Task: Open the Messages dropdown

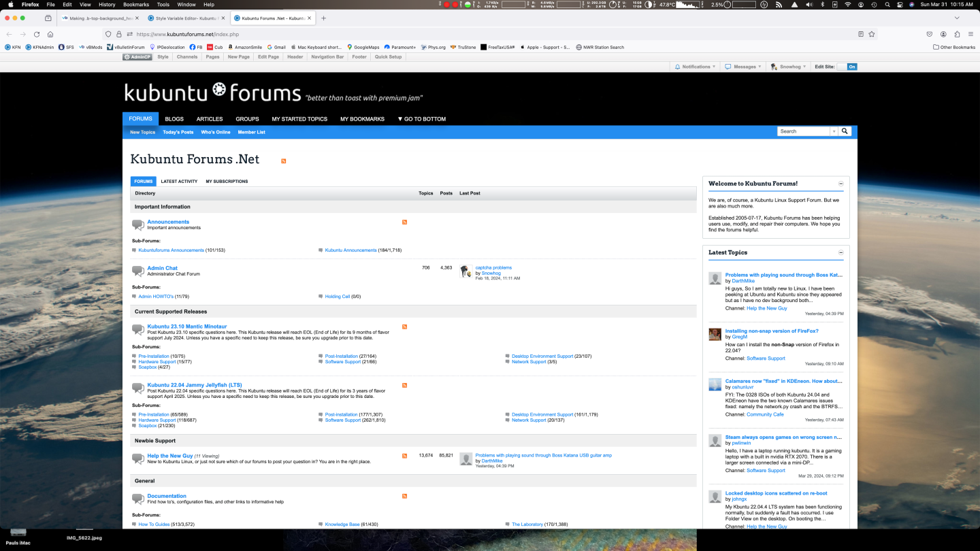Action: [742, 67]
